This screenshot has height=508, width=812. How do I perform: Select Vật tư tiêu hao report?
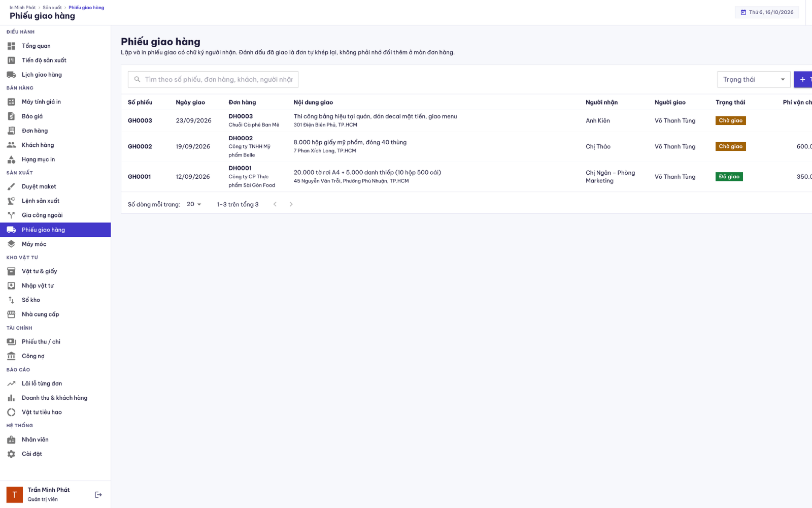[55, 412]
